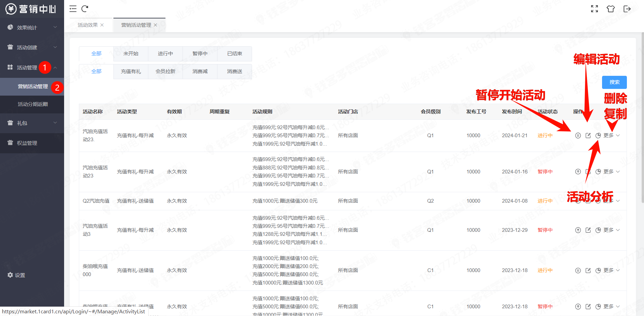
Task: Click the 活动类型 column header
Action: point(127,112)
